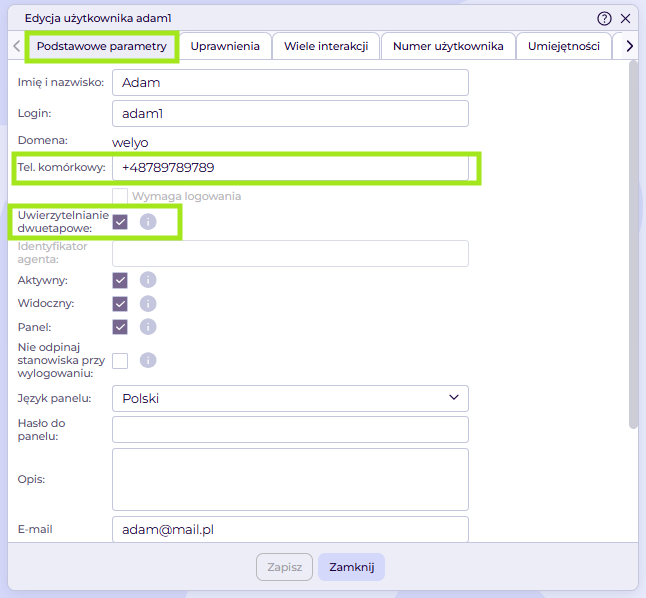Screen dimensions: 646x598
Task: Show info icon next to Aktywny
Action: point(148,280)
